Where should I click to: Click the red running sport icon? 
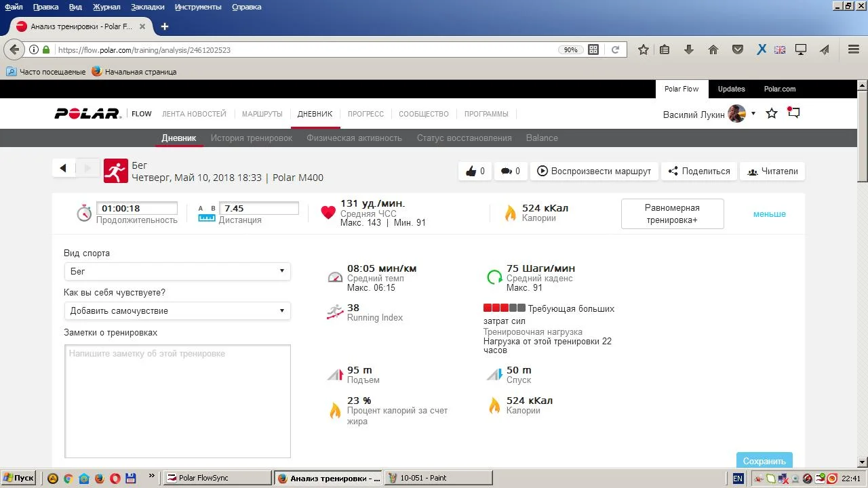(x=116, y=171)
